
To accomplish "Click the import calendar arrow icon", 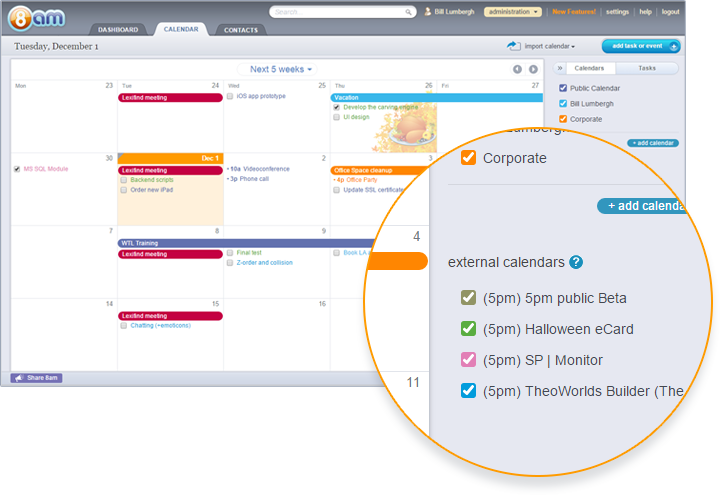I will click(x=514, y=46).
